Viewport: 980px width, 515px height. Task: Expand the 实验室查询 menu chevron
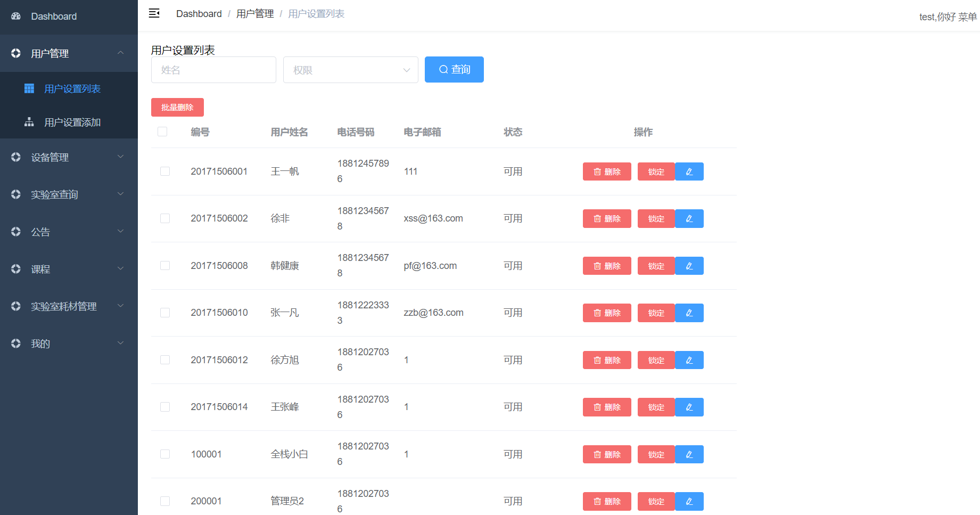[121, 194]
